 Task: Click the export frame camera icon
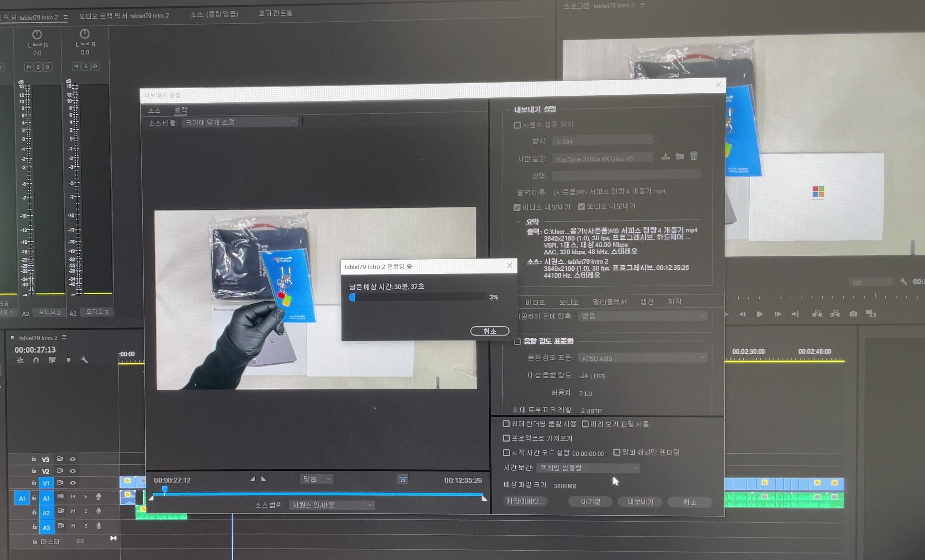(x=853, y=314)
